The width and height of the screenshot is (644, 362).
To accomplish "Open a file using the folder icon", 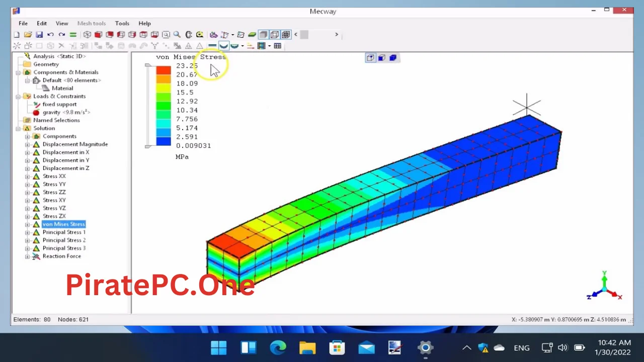I will [x=28, y=35].
